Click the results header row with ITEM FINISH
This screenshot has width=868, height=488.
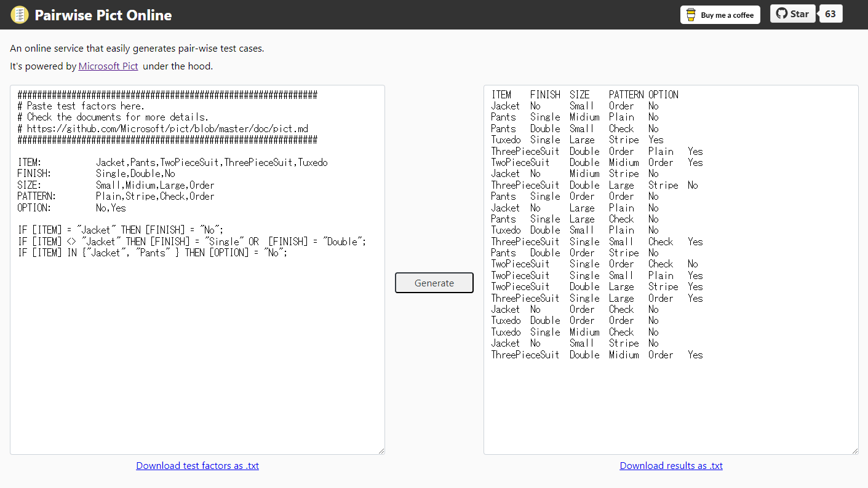(584, 95)
